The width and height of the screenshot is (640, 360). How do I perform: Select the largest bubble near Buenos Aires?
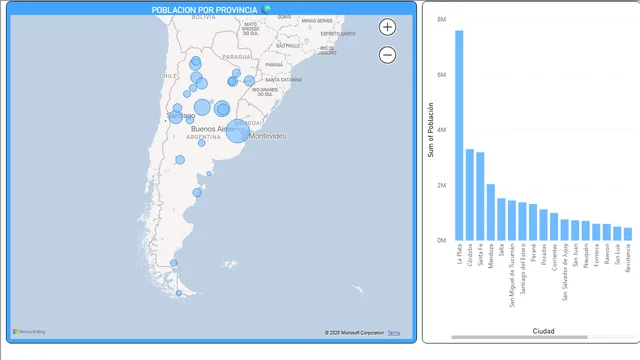tap(237, 131)
